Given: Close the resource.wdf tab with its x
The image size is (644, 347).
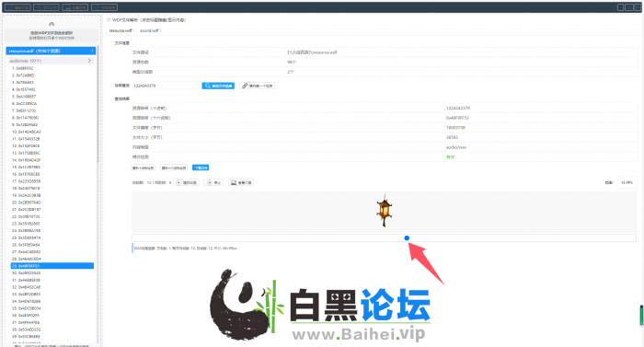Looking at the screenshot, I should click(x=134, y=31).
